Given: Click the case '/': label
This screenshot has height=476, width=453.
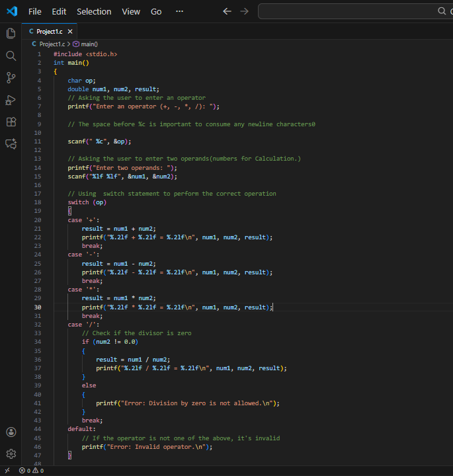Looking at the screenshot, I should pyautogui.click(x=83, y=325).
